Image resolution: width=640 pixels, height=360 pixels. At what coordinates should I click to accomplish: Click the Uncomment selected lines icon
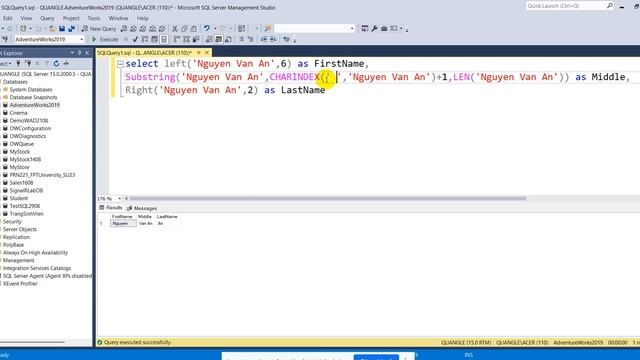251,39
